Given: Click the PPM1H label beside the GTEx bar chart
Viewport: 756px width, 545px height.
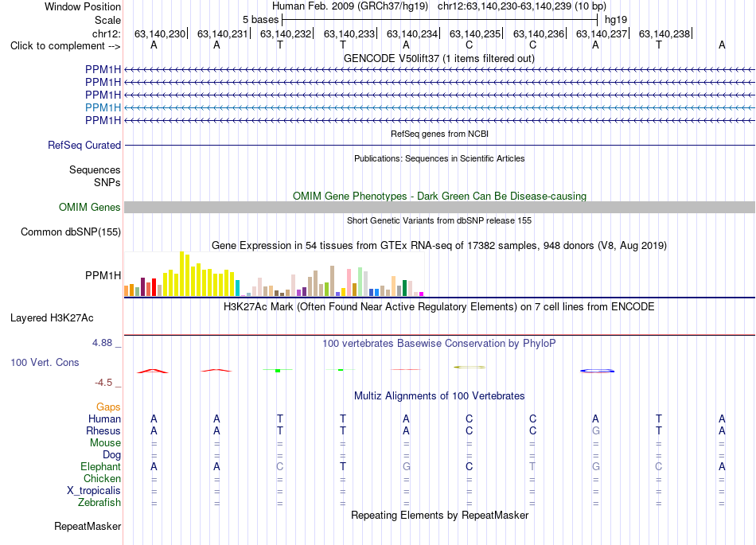Looking at the screenshot, I should point(103,275).
